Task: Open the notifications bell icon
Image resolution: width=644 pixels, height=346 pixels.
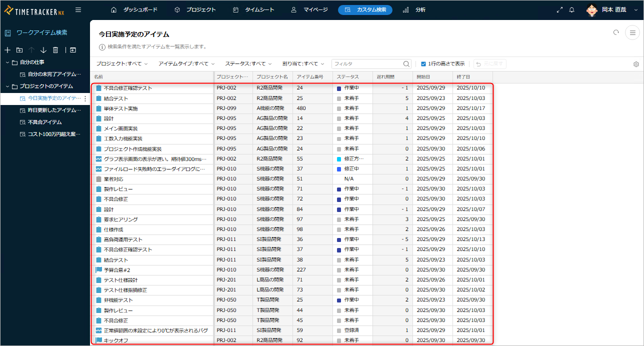Action: pos(571,10)
